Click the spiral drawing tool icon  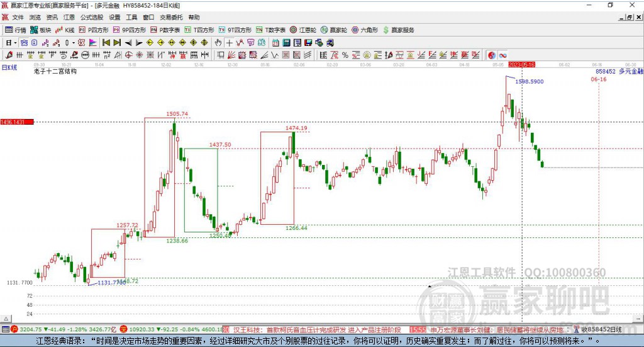click(x=64, y=55)
